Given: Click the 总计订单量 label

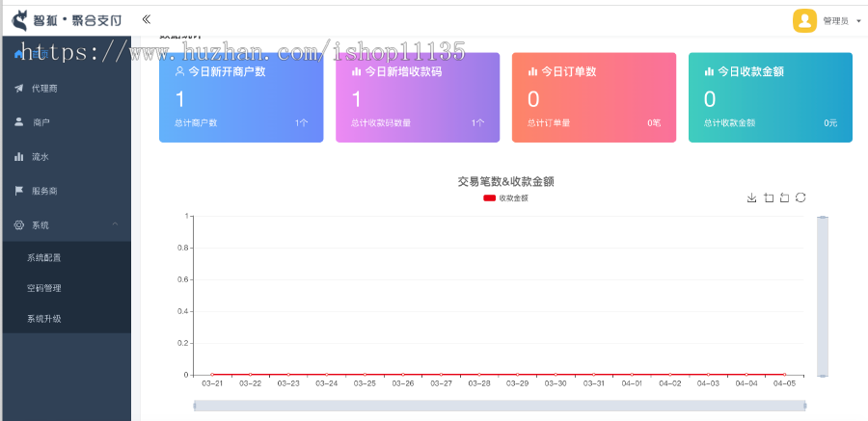Looking at the screenshot, I should 549,122.
